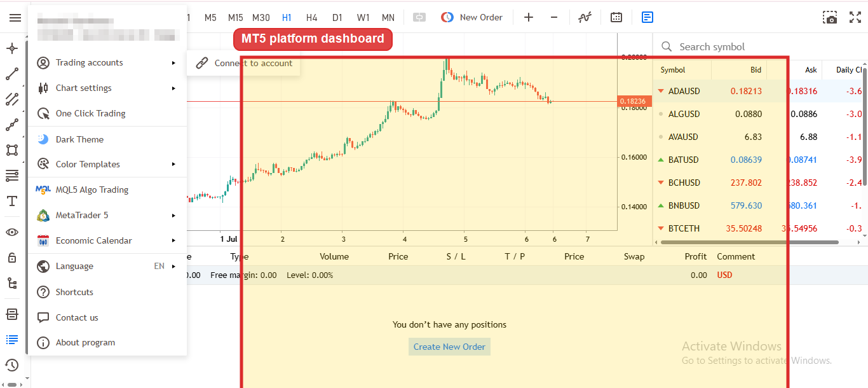The height and width of the screenshot is (388, 868).
Task: Switch to M5 timeframe
Action: point(210,18)
